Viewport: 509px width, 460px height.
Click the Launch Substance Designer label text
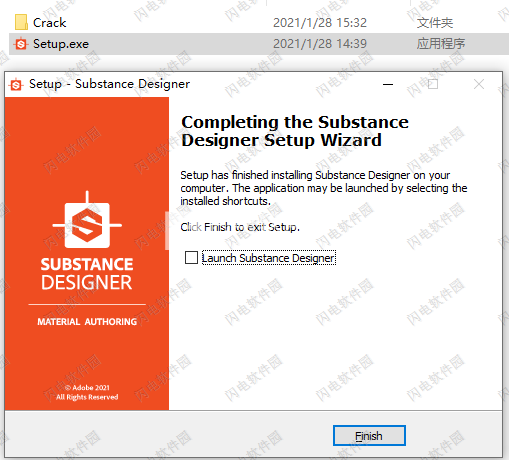(269, 258)
